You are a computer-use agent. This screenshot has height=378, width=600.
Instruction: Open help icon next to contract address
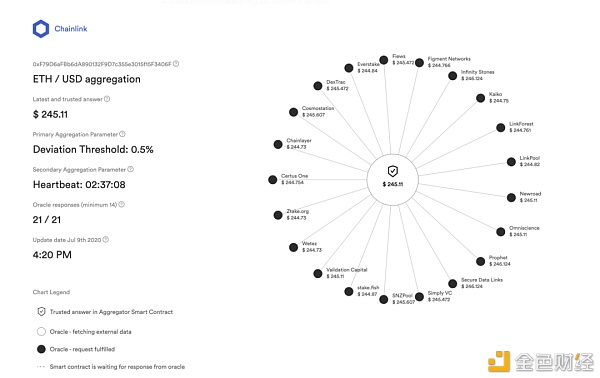pyautogui.click(x=176, y=64)
